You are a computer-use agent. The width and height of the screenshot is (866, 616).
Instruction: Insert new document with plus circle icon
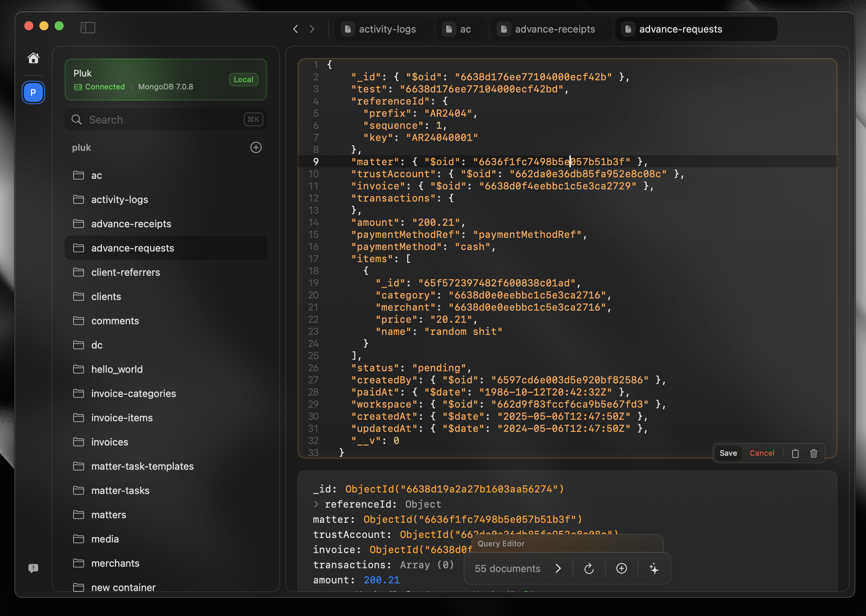621,568
